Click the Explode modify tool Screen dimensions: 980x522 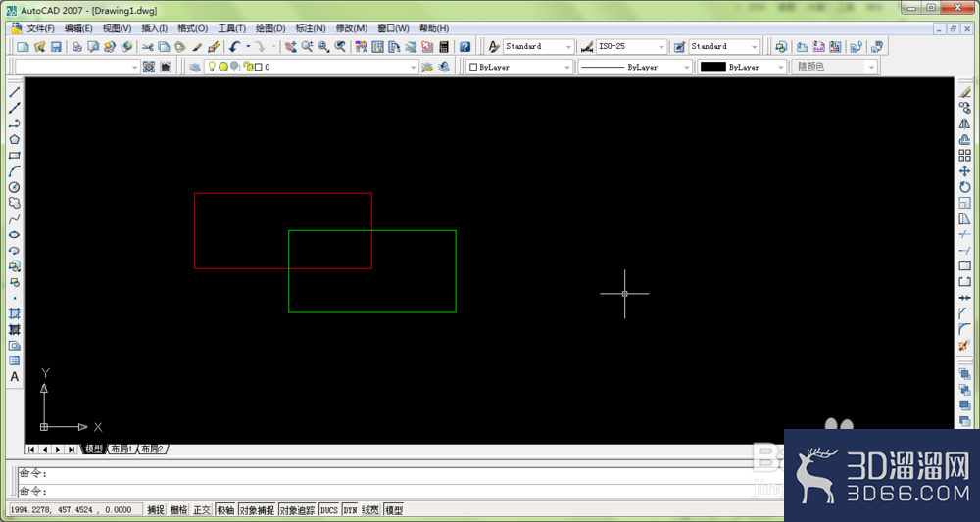click(x=965, y=346)
